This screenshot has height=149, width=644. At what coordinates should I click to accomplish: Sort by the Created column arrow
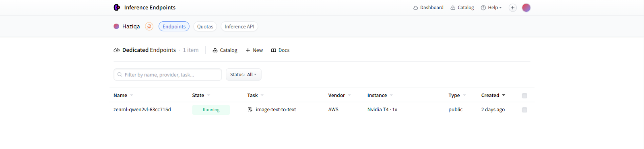[504, 96]
